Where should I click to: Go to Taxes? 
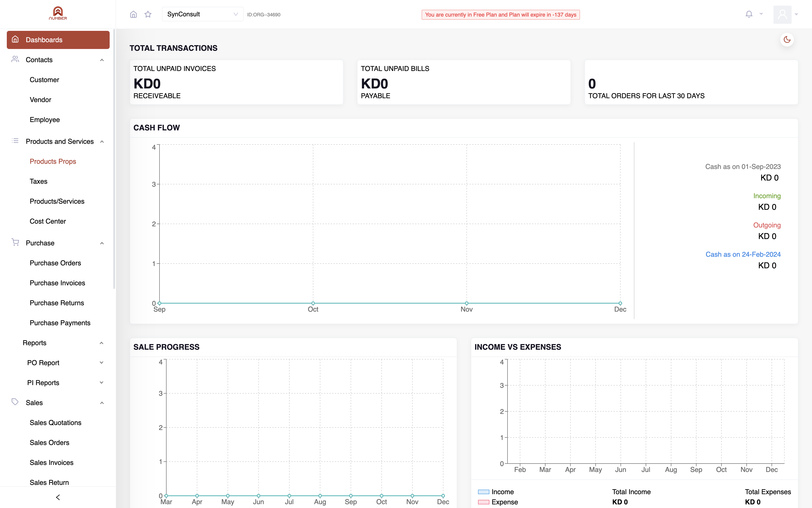[38, 181]
